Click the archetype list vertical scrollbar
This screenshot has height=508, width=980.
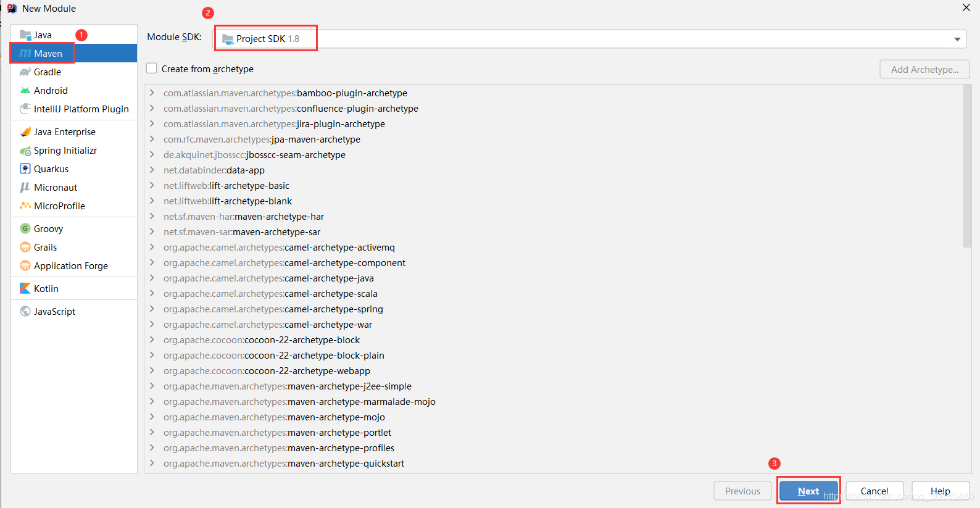[x=967, y=167]
